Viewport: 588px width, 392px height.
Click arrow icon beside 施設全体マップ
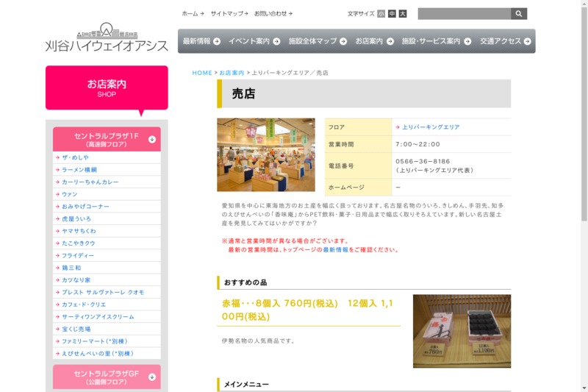343,41
